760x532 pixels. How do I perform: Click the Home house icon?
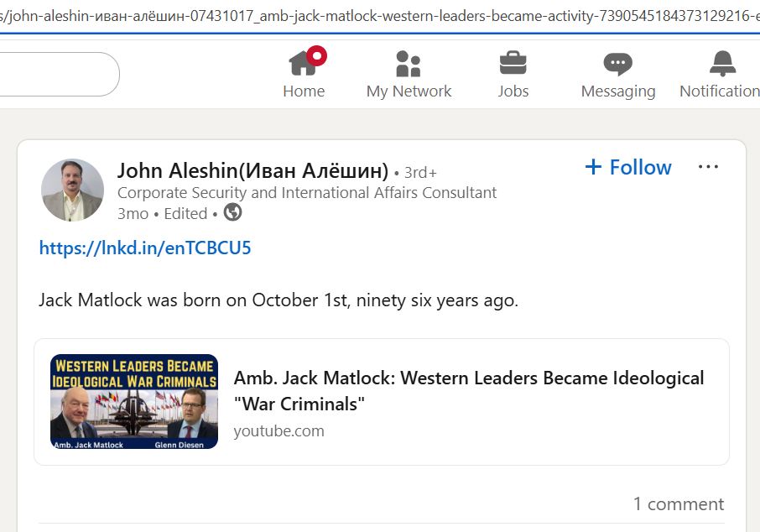coord(303,64)
